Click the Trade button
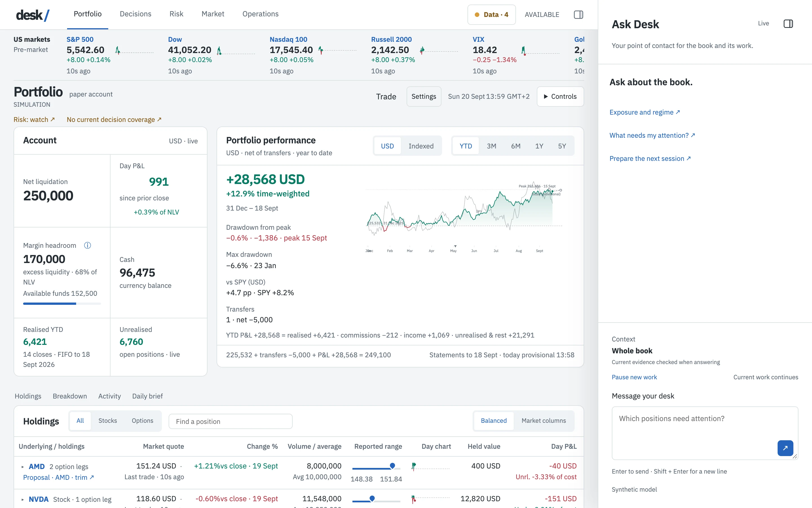The height and width of the screenshot is (508, 812). click(386, 97)
